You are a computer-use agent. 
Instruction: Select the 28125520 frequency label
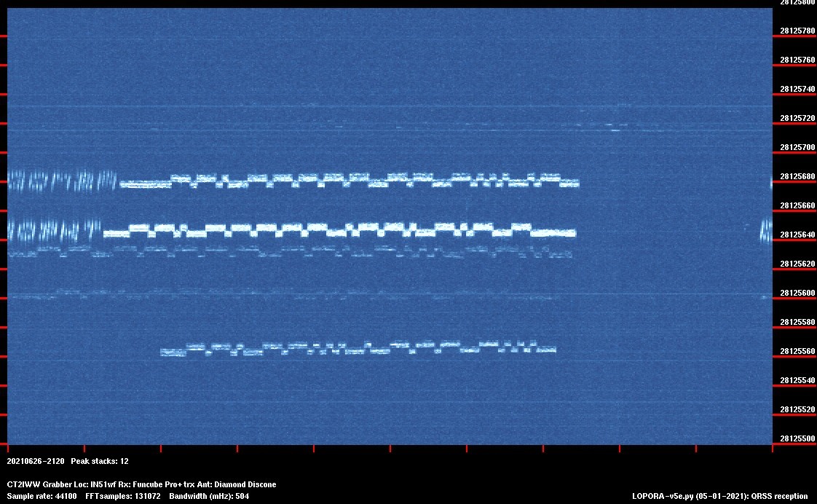point(797,409)
